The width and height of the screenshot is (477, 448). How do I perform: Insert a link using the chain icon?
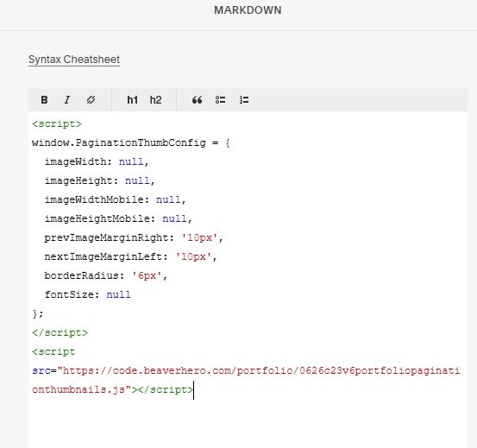click(91, 100)
